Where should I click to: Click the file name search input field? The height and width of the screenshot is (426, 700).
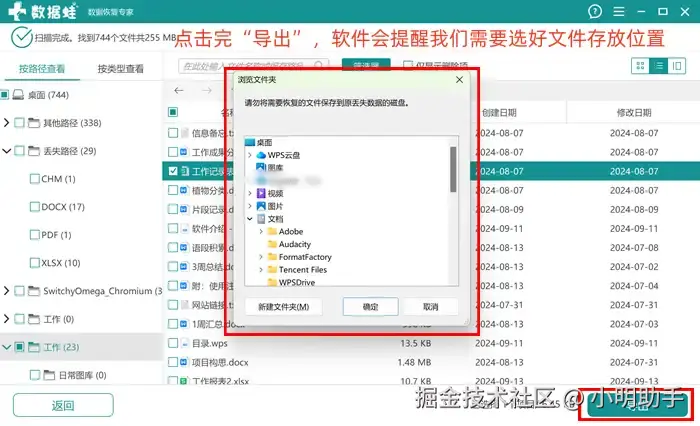coord(254,66)
